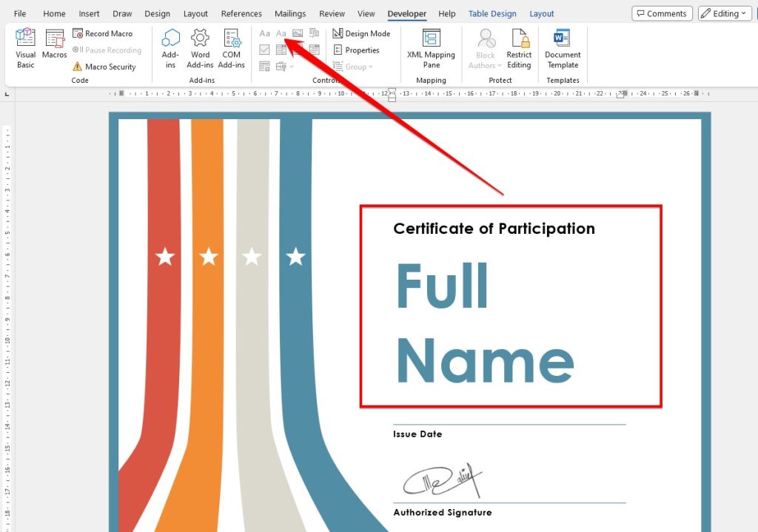
Task: Click the 'Full Name' placeholder text
Action: [x=485, y=323]
